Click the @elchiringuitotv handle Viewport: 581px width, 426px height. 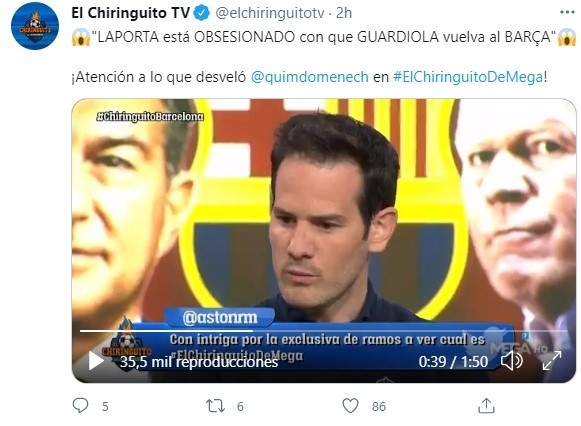pos(270,13)
